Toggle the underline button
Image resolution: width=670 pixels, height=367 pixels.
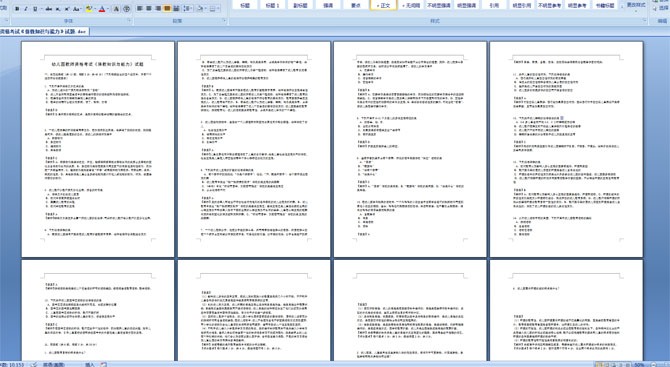pos(35,9)
